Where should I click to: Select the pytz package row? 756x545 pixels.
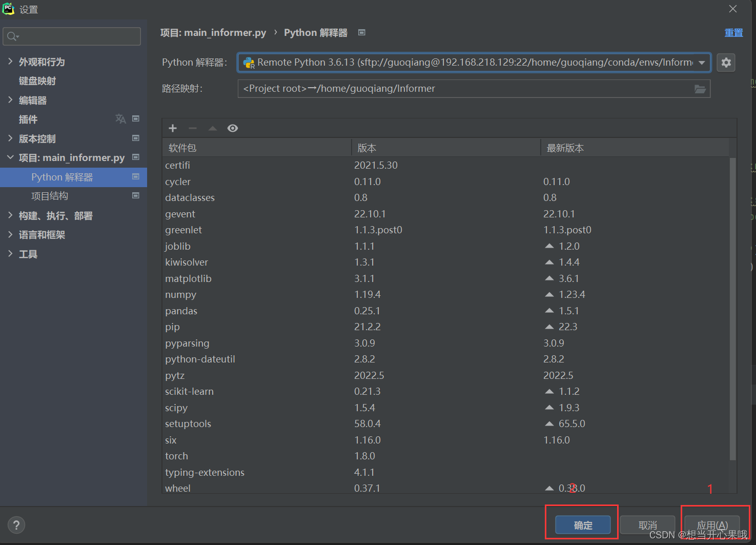click(x=446, y=375)
